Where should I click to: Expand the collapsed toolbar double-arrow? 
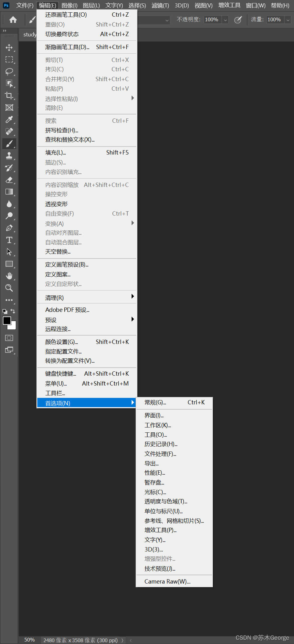click(4, 31)
